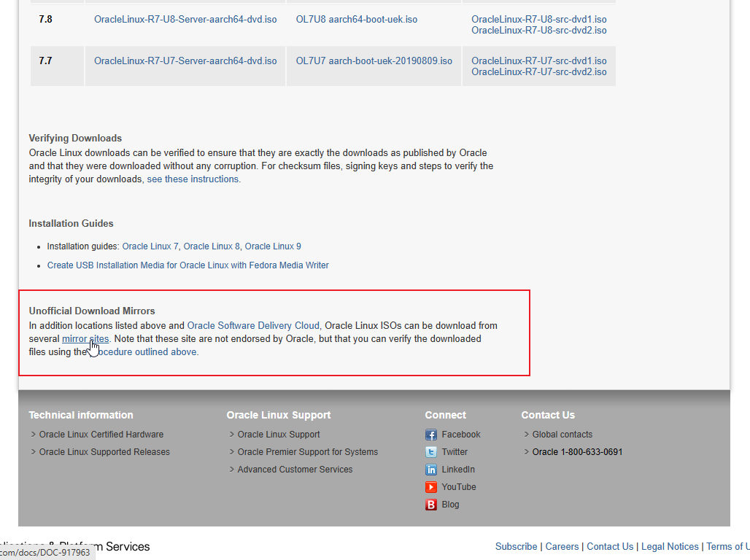The width and height of the screenshot is (750, 560).
Task: Click see these instructions link
Action: tap(193, 179)
